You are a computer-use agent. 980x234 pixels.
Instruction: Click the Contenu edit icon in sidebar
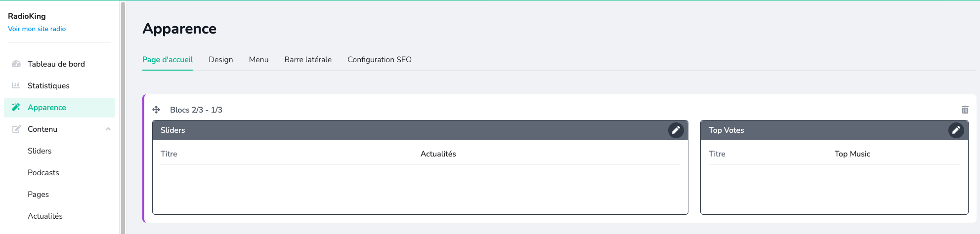pyautogui.click(x=16, y=129)
